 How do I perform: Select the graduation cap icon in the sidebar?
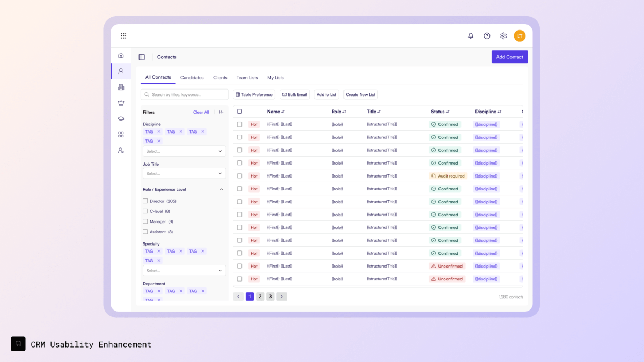(121, 119)
